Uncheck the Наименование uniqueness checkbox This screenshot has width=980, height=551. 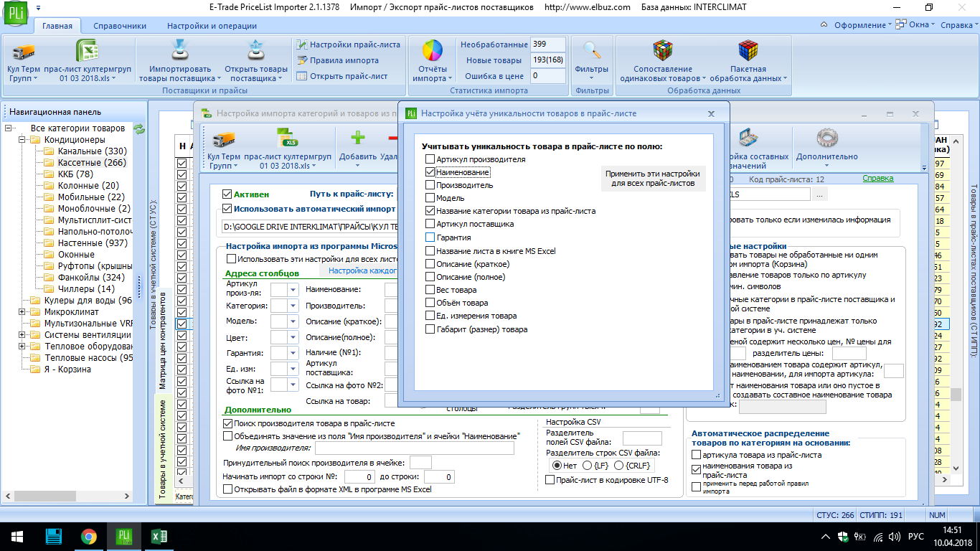tap(430, 172)
